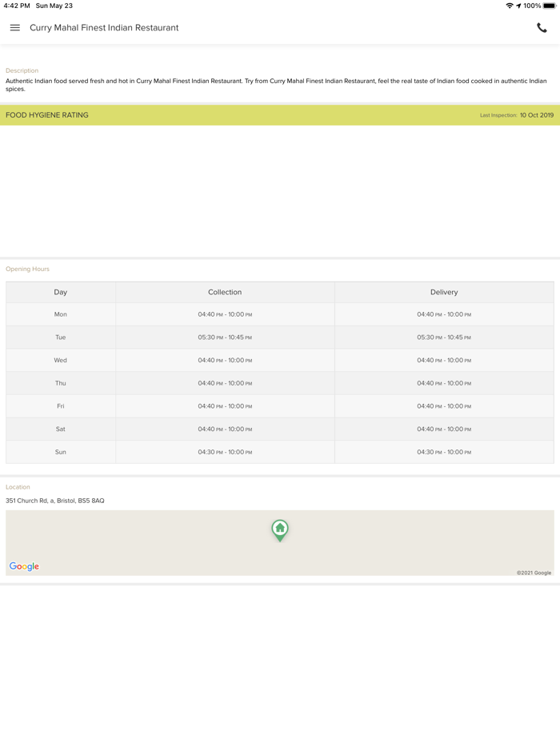The image size is (560, 747).
Task: Click the Location section label
Action: point(18,487)
